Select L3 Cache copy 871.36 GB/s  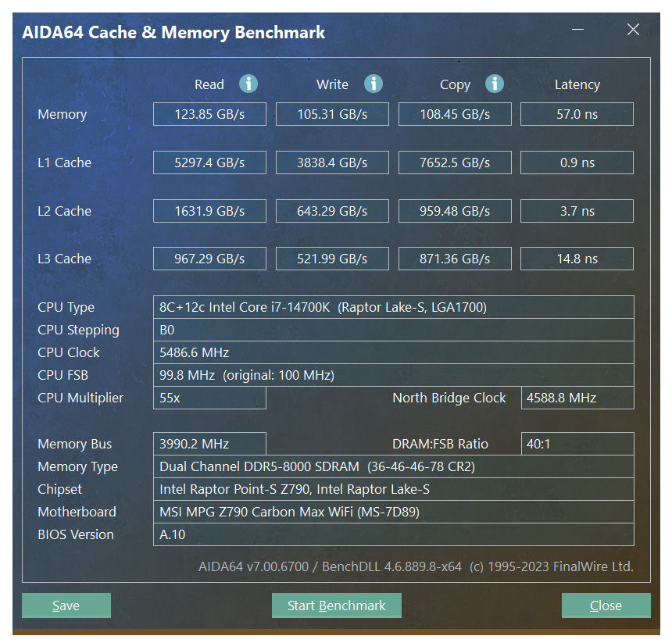pyautogui.click(x=455, y=259)
